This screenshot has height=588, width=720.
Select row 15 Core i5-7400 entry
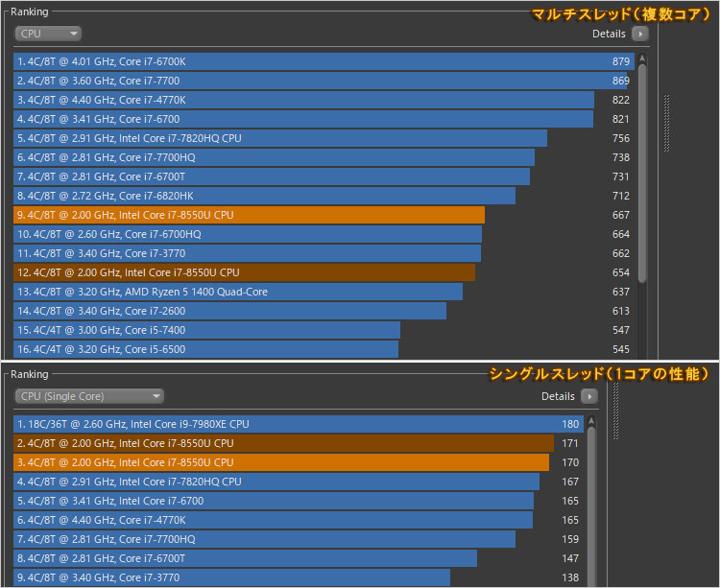click(324, 330)
